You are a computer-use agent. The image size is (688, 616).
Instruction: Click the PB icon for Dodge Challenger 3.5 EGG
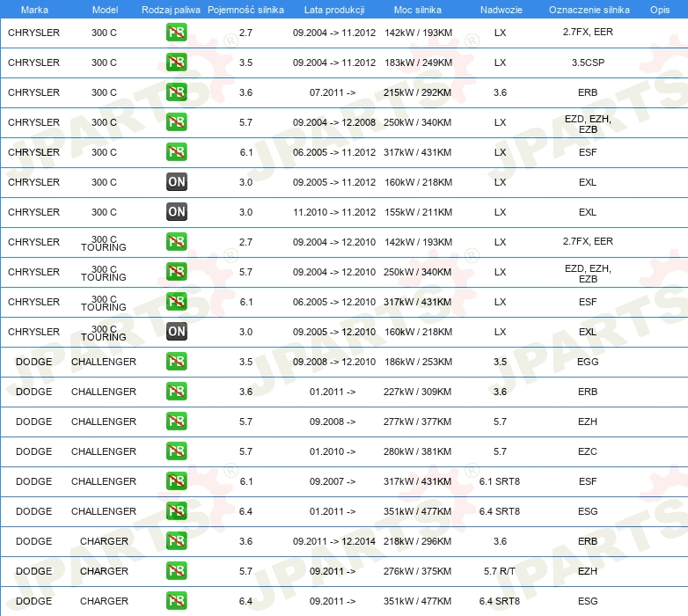click(x=177, y=362)
